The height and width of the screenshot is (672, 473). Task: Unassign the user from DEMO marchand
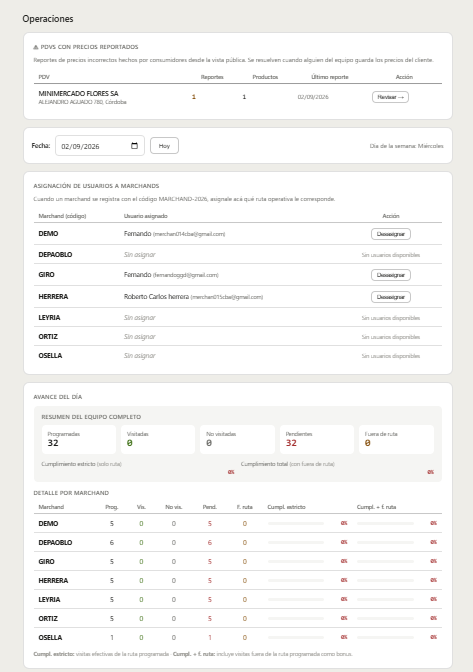click(x=391, y=234)
